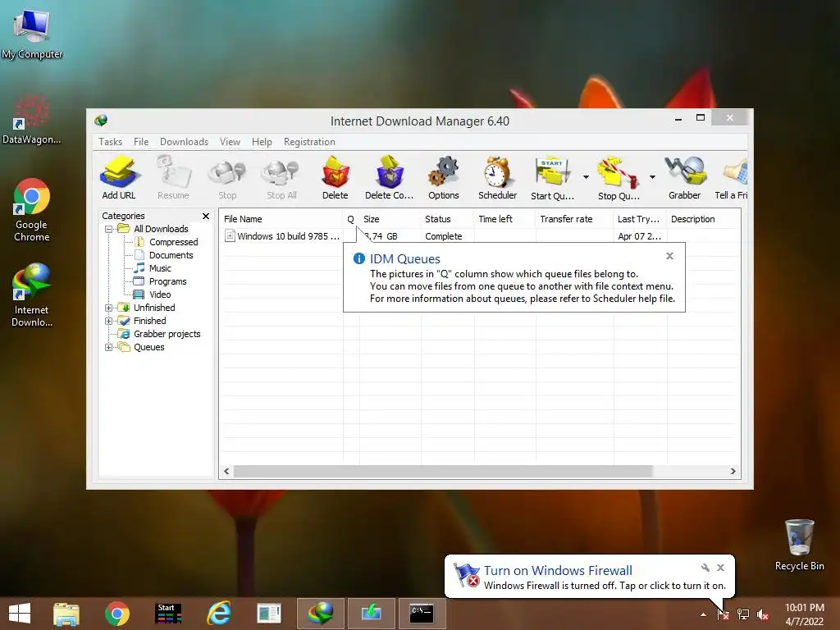The width and height of the screenshot is (840, 630).
Task: Select the Recycle Bin icon
Action: 799,545
